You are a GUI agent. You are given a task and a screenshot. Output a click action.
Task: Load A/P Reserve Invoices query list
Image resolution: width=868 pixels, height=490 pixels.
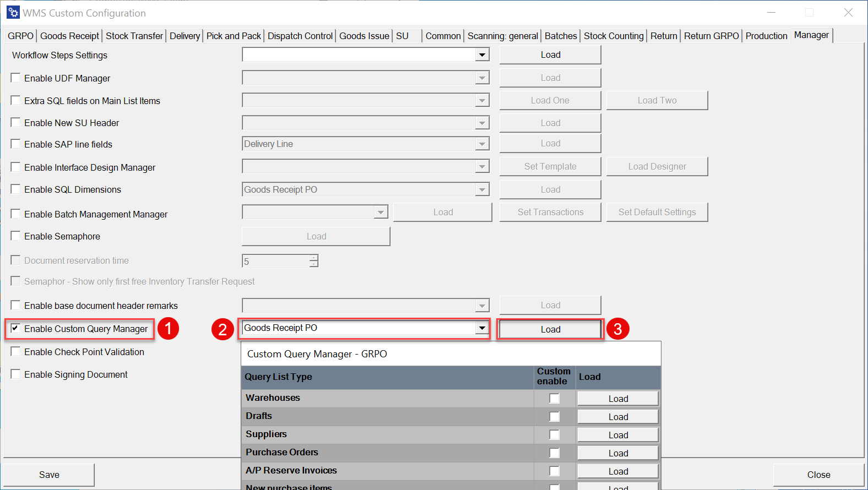click(x=618, y=471)
